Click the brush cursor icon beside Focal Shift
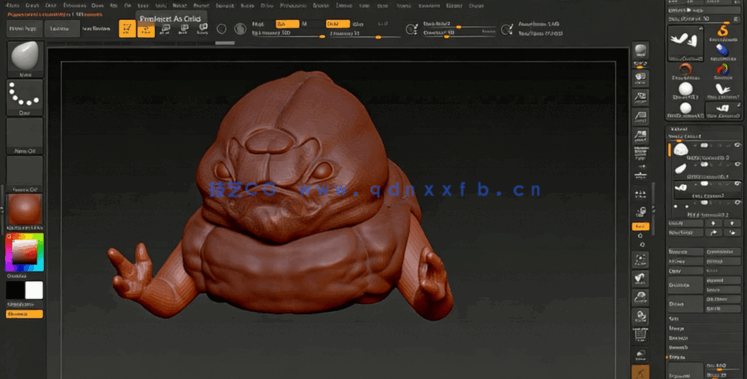747x379 pixels. [x=412, y=29]
